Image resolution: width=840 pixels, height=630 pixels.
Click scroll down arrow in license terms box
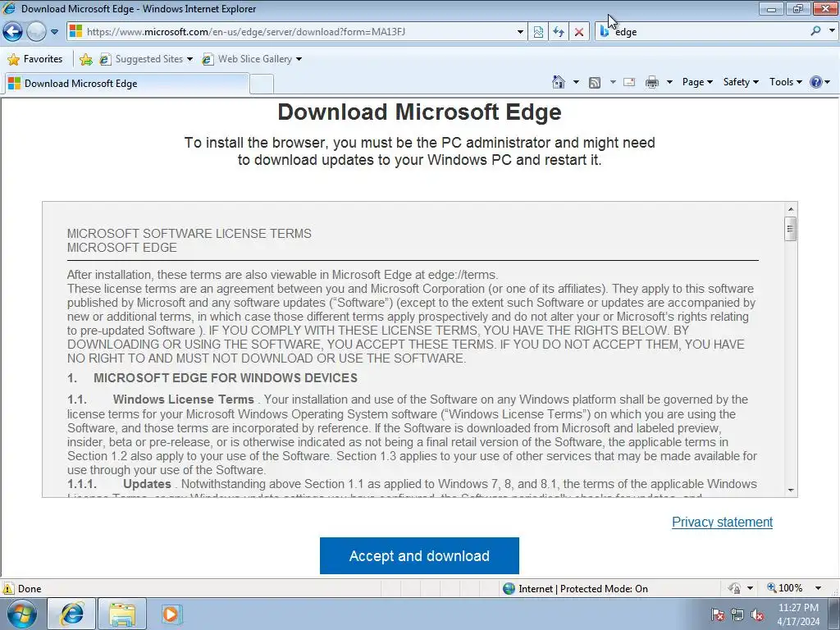pos(790,491)
